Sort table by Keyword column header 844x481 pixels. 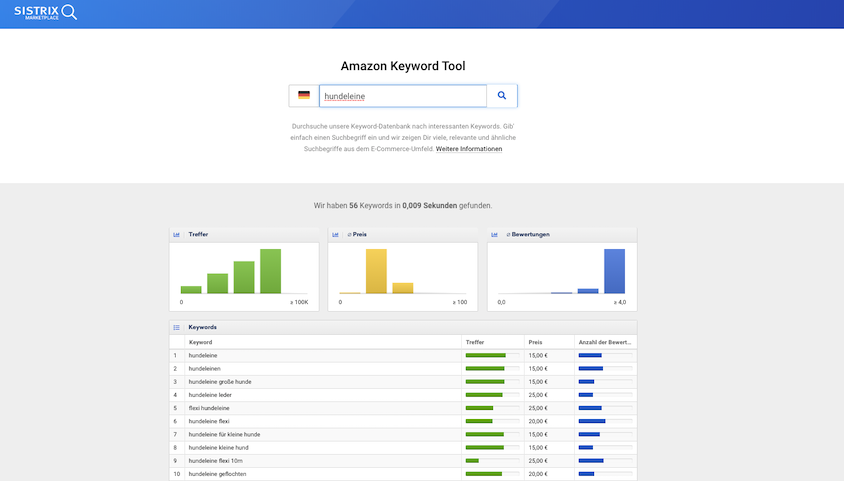[x=201, y=342]
